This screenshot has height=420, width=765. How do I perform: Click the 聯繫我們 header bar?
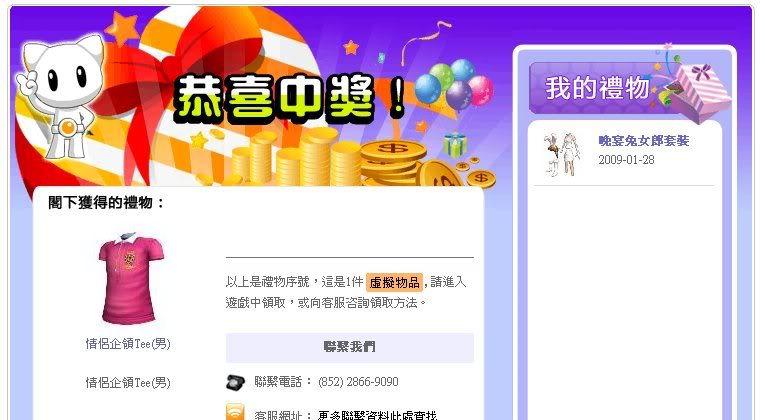[349, 347]
